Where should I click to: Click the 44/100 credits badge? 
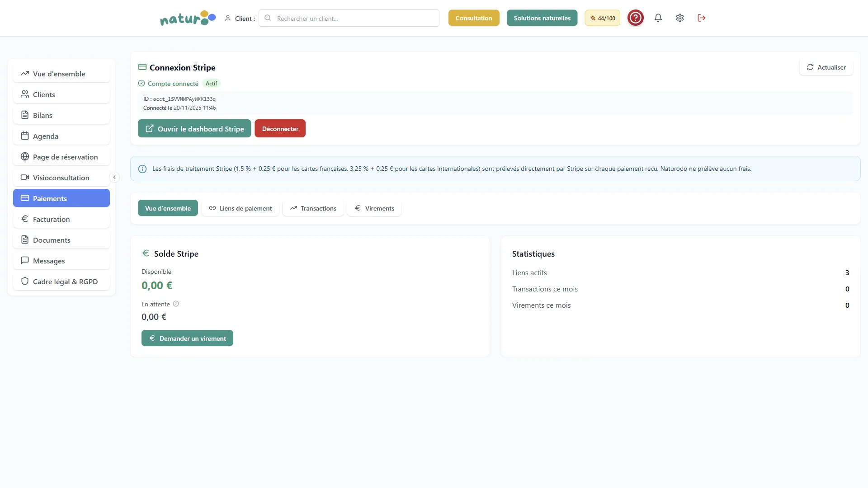click(603, 18)
